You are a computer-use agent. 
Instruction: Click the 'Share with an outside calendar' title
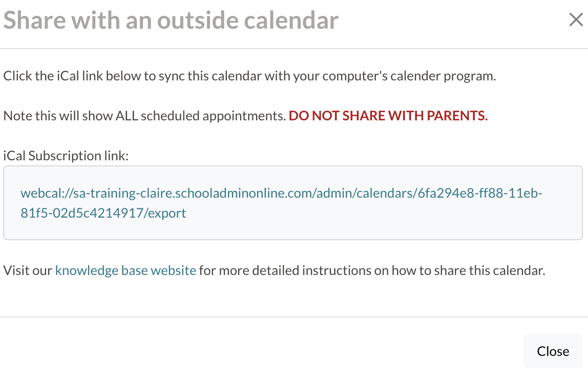[171, 20]
